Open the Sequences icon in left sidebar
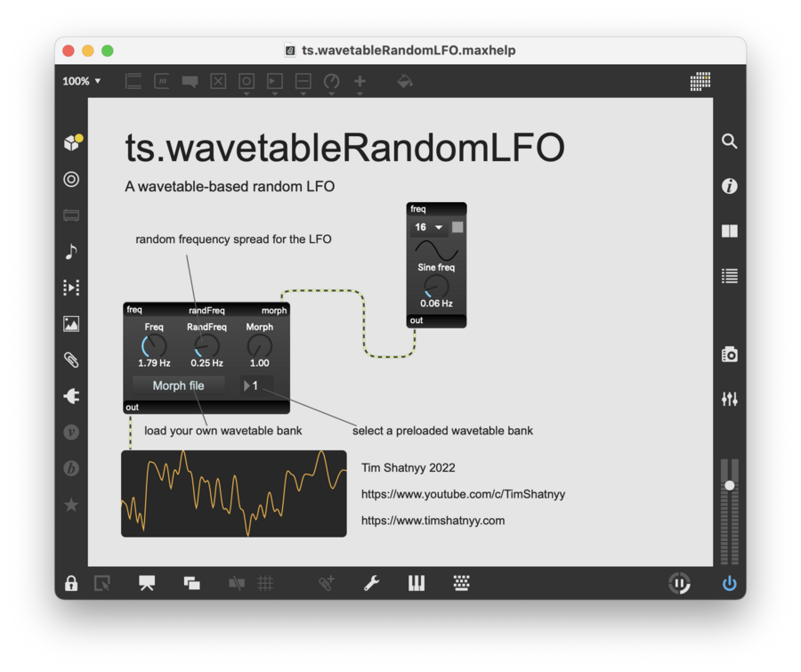 [x=71, y=287]
